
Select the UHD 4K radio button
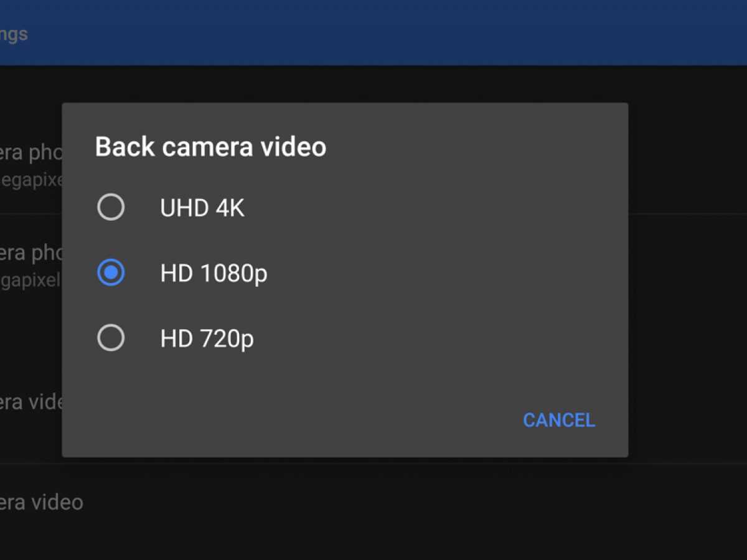[111, 207]
